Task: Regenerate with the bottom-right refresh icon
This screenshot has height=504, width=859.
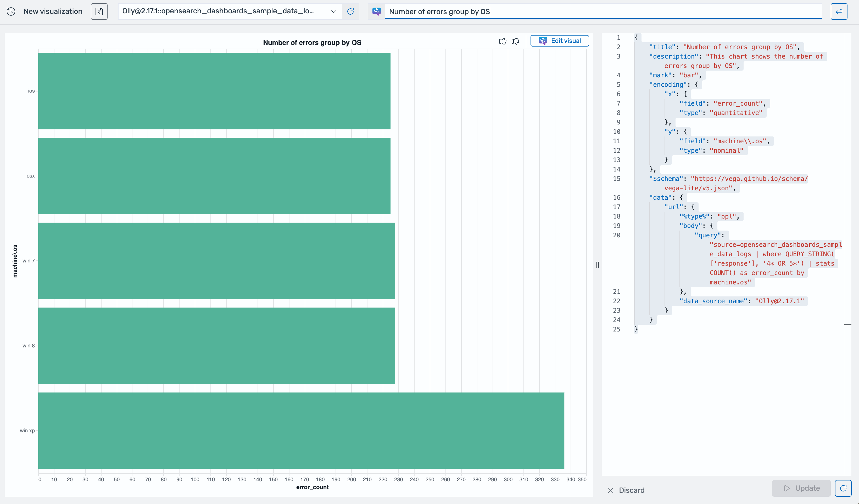Action: tap(843, 488)
